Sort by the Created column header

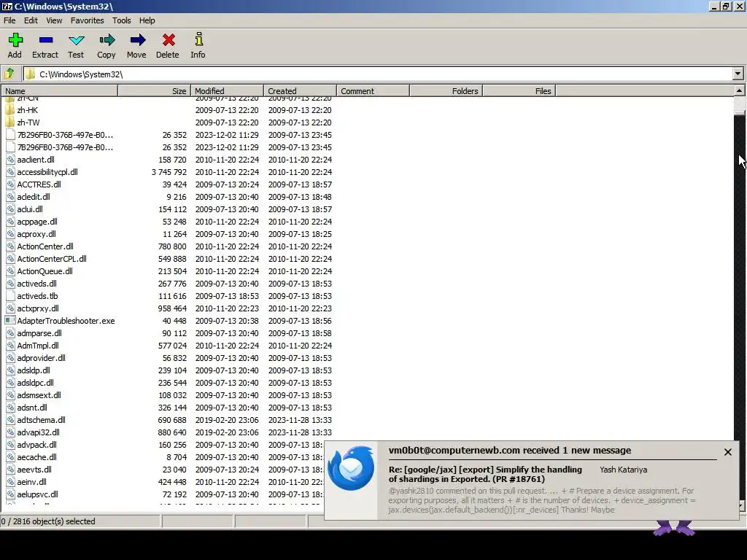300,91
